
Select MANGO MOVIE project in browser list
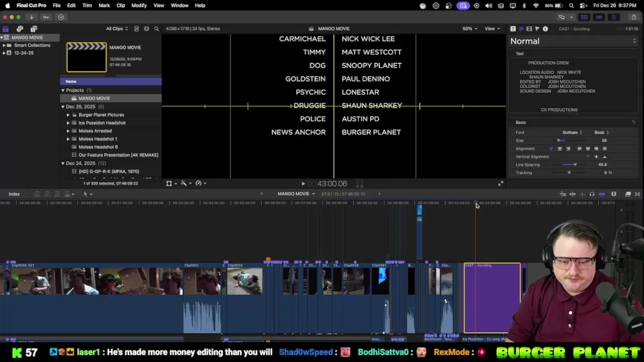[x=111, y=99]
